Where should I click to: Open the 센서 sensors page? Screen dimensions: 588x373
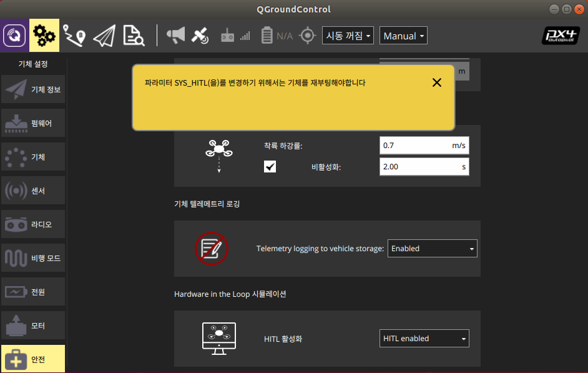pyautogui.click(x=33, y=191)
